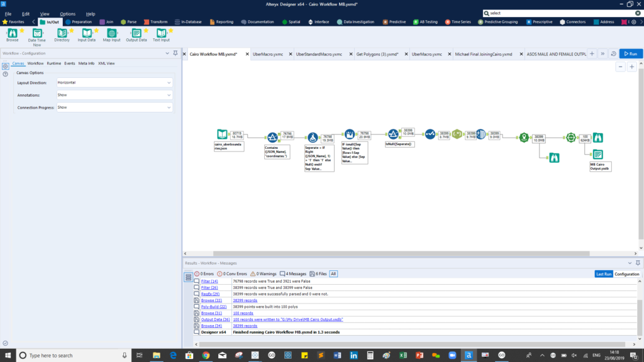Select the Directory tool icon
Image resolution: width=644 pixels, height=362 pixels.
click(62, 33)
